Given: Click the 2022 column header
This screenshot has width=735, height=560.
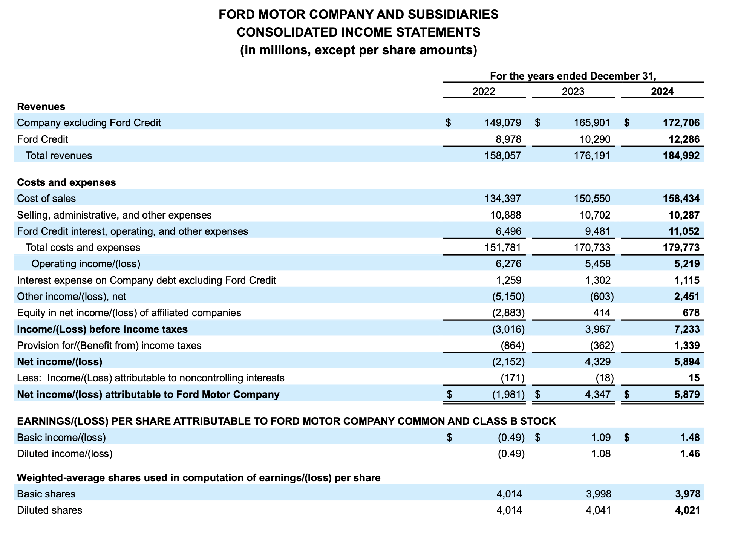Looking at the screenshot, I should [x=484, y=92].
